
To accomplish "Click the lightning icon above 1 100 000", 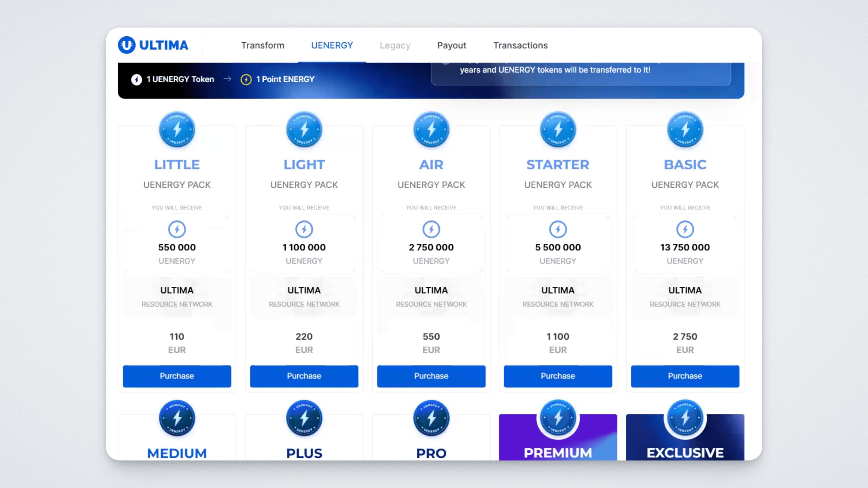I will 304,229.
